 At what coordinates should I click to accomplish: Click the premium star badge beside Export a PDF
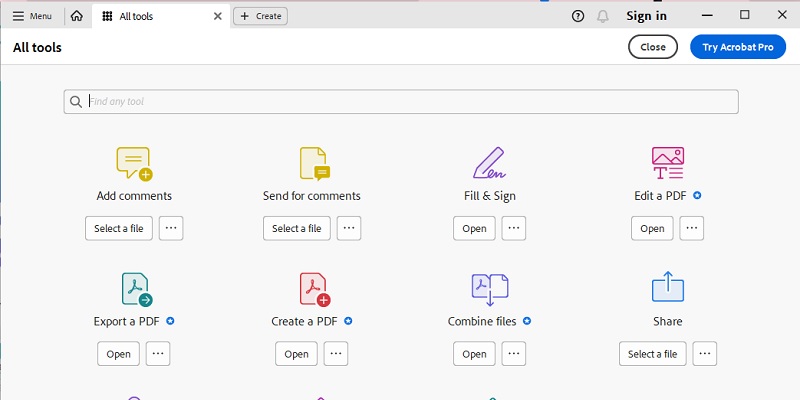pyautogui.click(x=170, y=321)
